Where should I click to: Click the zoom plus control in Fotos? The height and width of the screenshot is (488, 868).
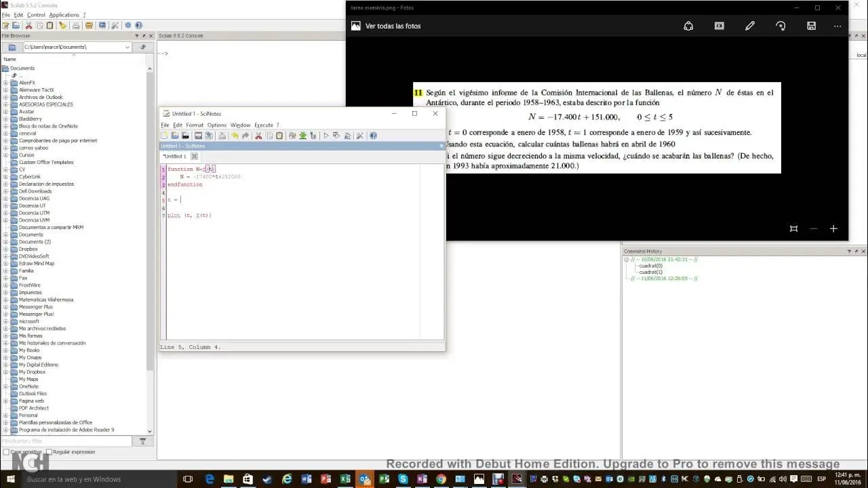pyautogui.click(x=833, y=228)
